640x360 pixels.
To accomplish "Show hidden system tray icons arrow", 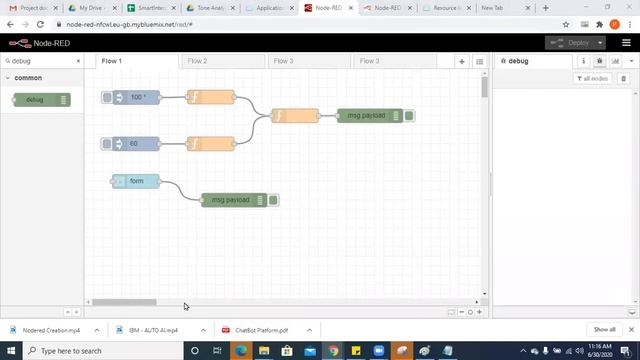I will coord(523,351).
